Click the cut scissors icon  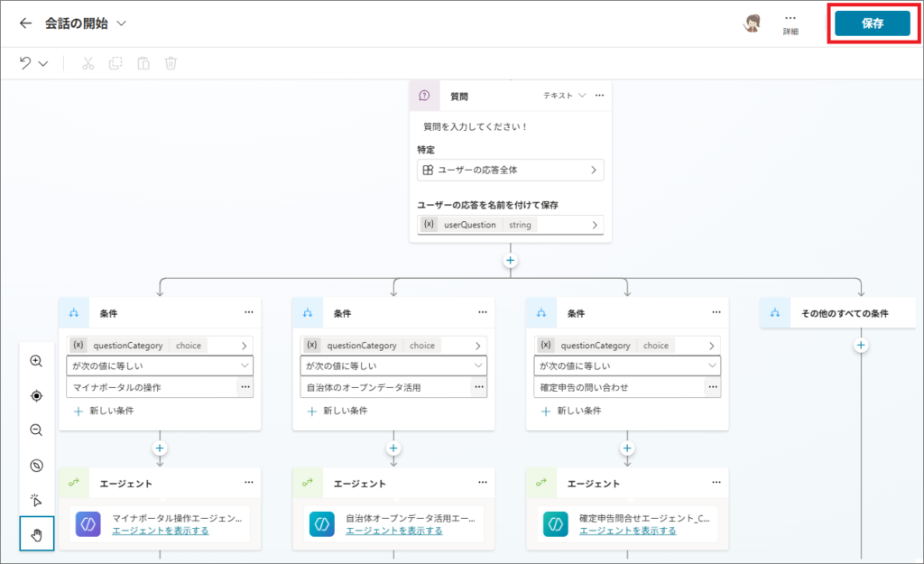pos(88,63)
